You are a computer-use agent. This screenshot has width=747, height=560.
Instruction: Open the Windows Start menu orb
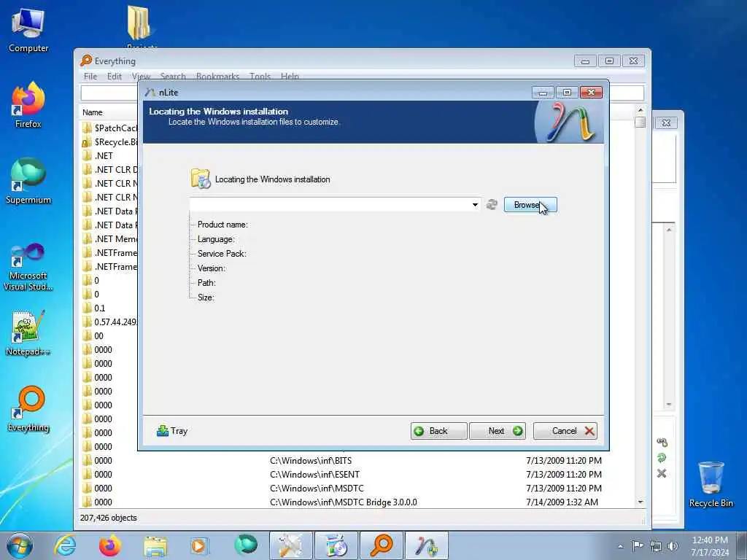(20, 545)
